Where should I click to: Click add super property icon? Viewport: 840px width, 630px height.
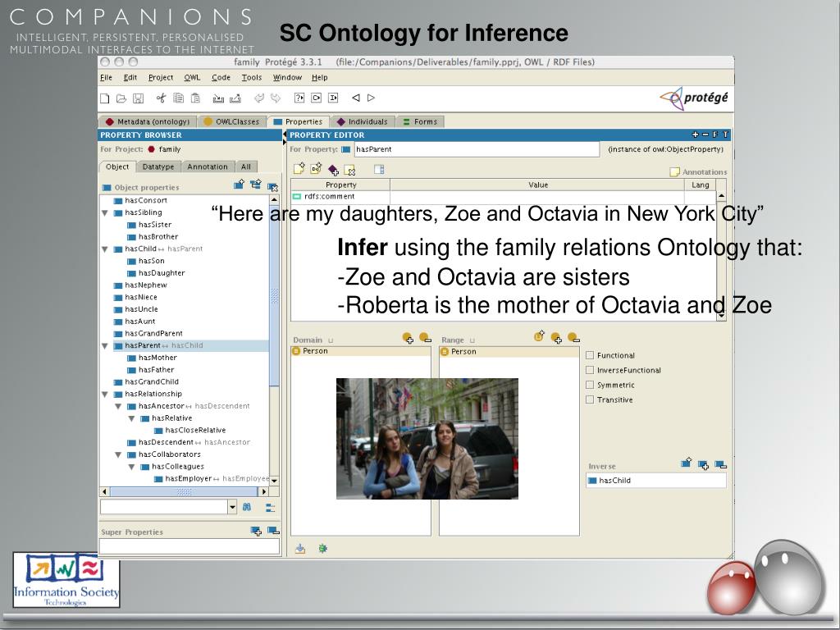[x=256, y=531]
